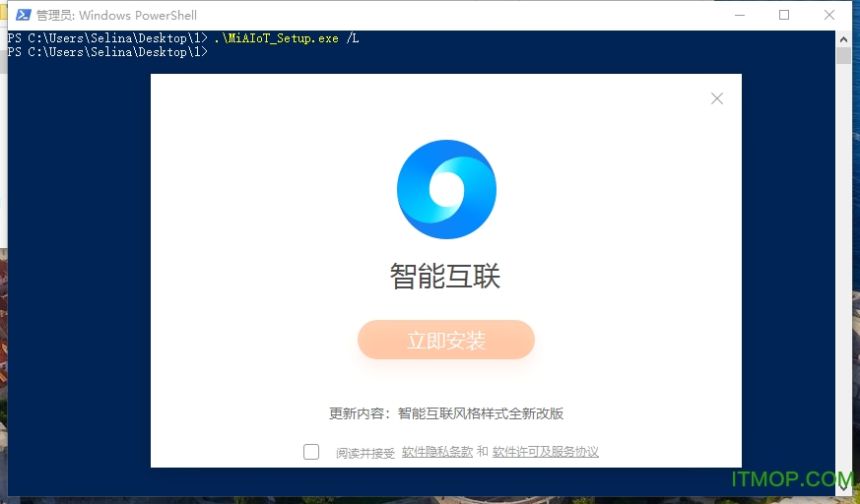The width and height of the screenshot is (860, 504).
Task: Click the 智能互联 product name heading
Action: point(445,277)
